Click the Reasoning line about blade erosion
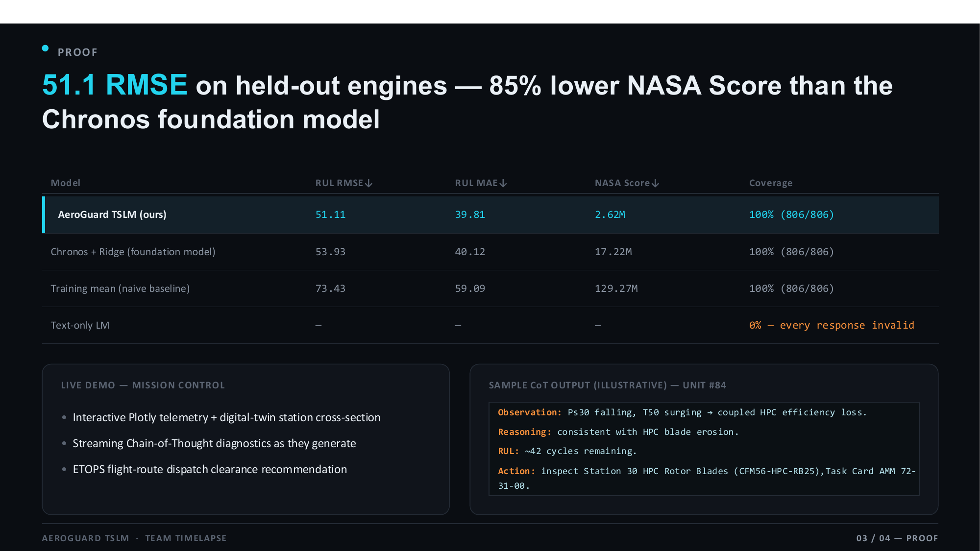 [x=618, y=432]
